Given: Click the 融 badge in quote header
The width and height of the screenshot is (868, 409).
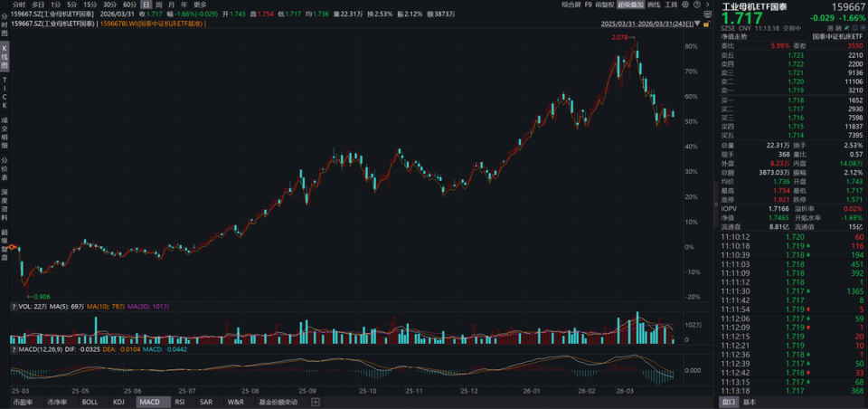Looking at the screenshot, I should coord(838,28).
